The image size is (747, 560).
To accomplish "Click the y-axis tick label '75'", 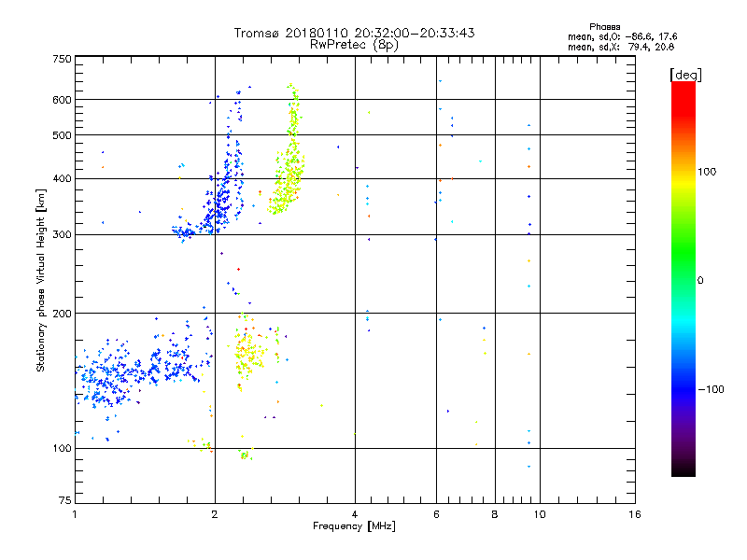I will click(x=65, y=500).
